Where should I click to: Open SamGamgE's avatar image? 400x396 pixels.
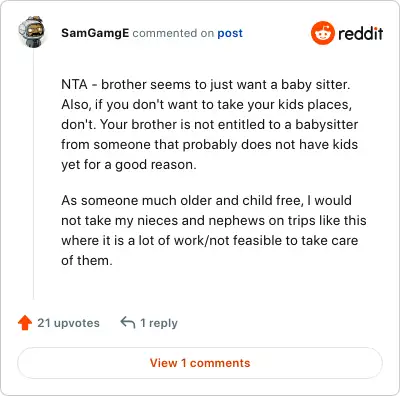[32, 32]
